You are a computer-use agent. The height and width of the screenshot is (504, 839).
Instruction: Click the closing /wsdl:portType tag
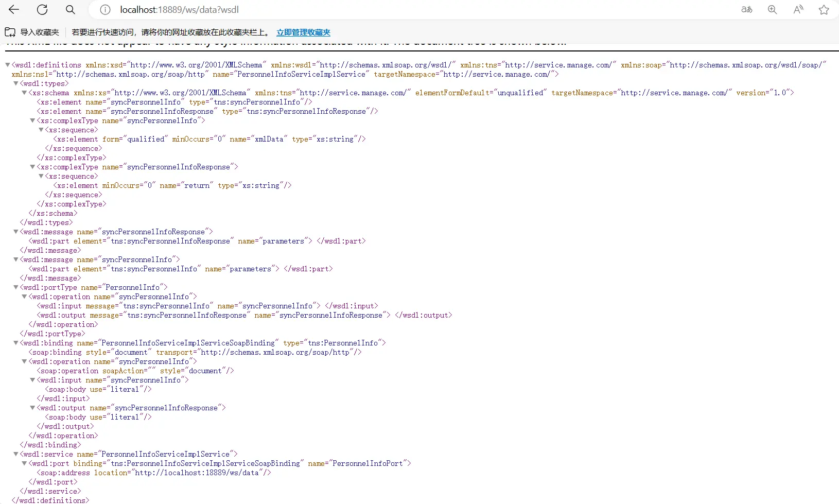[53, 334]
